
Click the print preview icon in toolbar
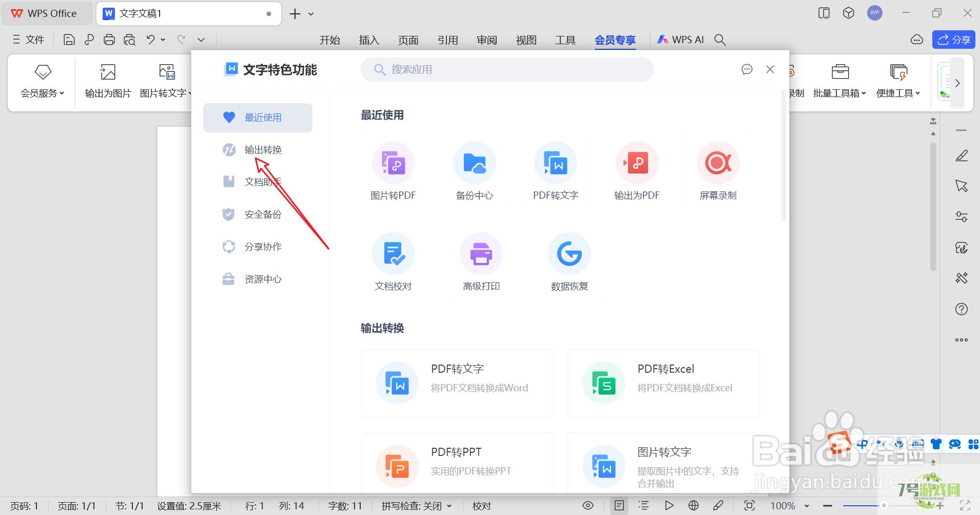[x=129, y=40]
